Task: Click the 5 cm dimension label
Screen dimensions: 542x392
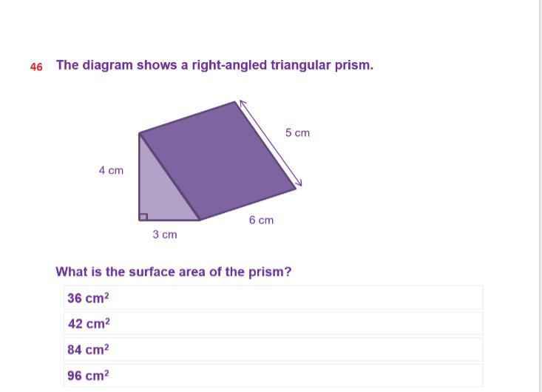Action: tap(297, 133)
